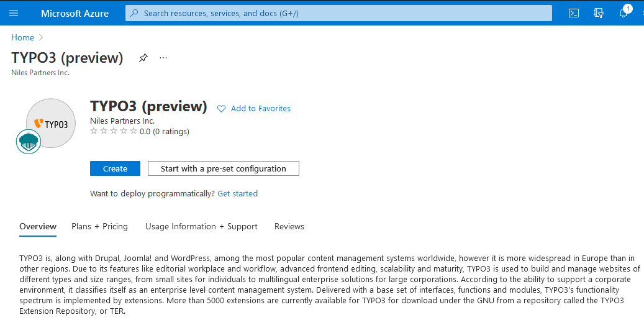Go to the Home breadcrumb
The width and height of the screenshot is (644, 325).
pos(23,38)
